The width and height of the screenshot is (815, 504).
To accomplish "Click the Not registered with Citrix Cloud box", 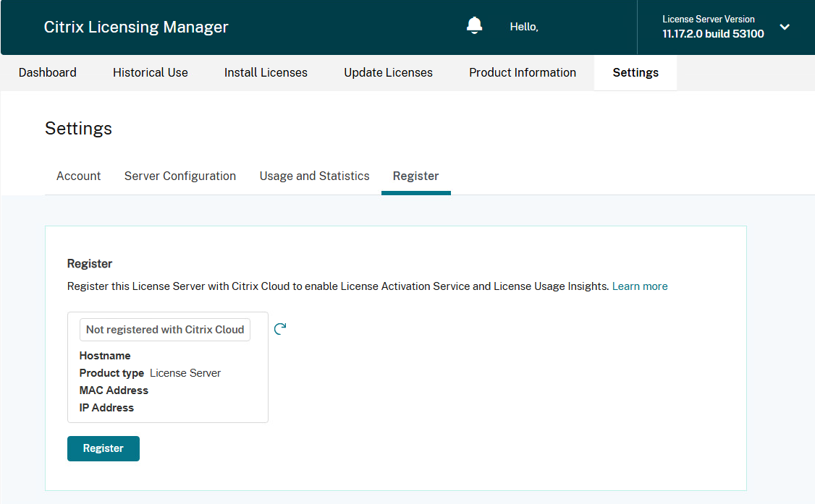I will [x=165, y=330].
